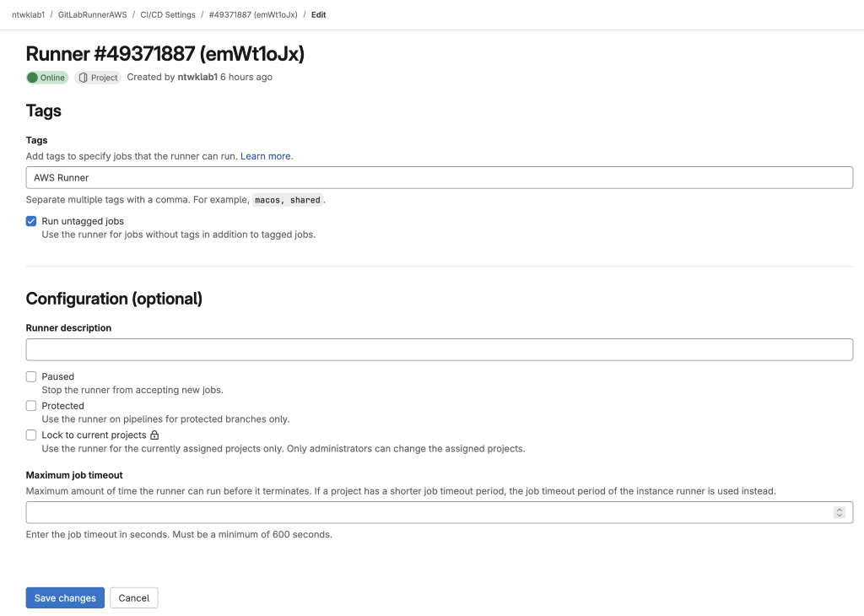Click the green Online status badge
Image resolution: width=864 pixels, height=616 pixels.
click(47, 78)
